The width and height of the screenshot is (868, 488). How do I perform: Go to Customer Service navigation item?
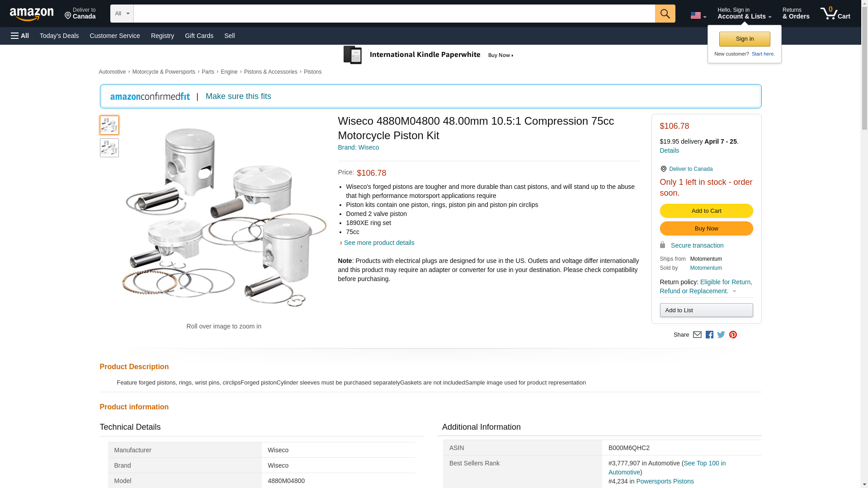pos(115,36)
